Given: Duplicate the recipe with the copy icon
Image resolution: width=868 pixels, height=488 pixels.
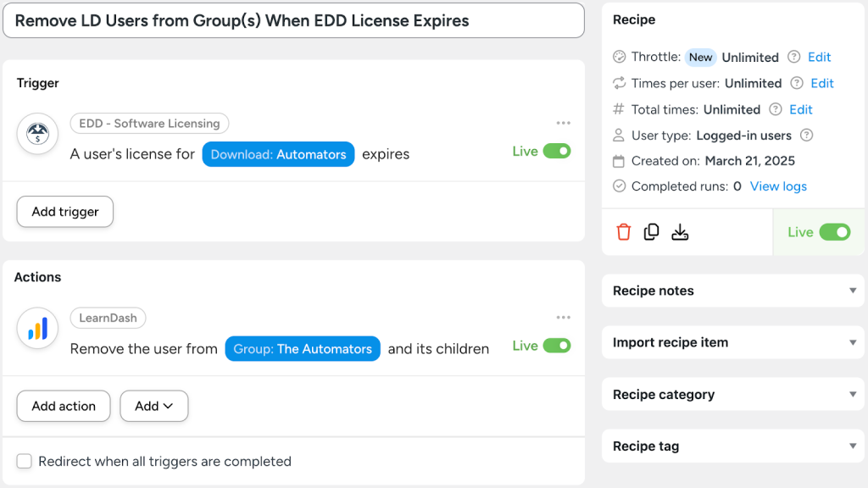Looking at the screenshot, I should (x=651, y=230).
